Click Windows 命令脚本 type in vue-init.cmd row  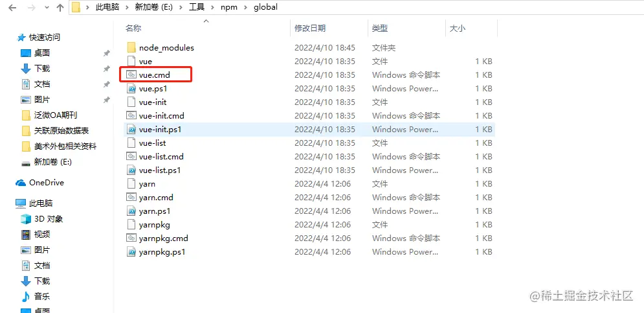click(x=406, y=115)
